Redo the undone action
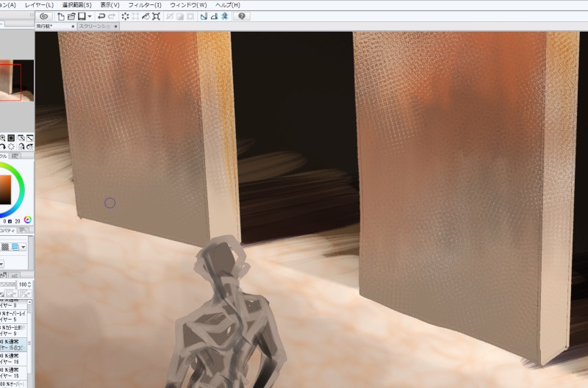 112,16
